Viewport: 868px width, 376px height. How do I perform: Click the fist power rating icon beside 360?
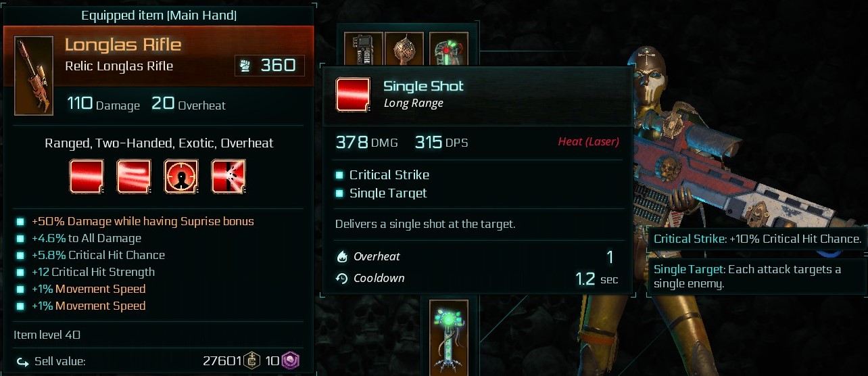point(245,66)
